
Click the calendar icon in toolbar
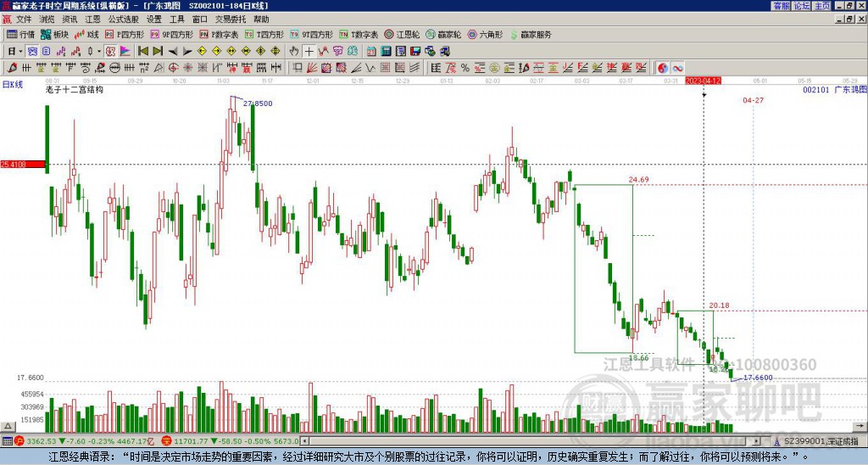[x=371, y=52]
